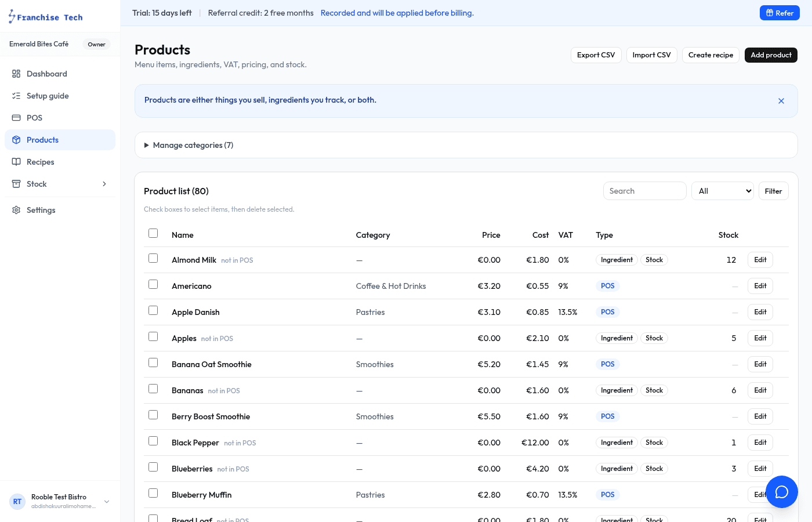
Task: Expand the Stock submenu chevron
Action: click(x=104, y=184)
